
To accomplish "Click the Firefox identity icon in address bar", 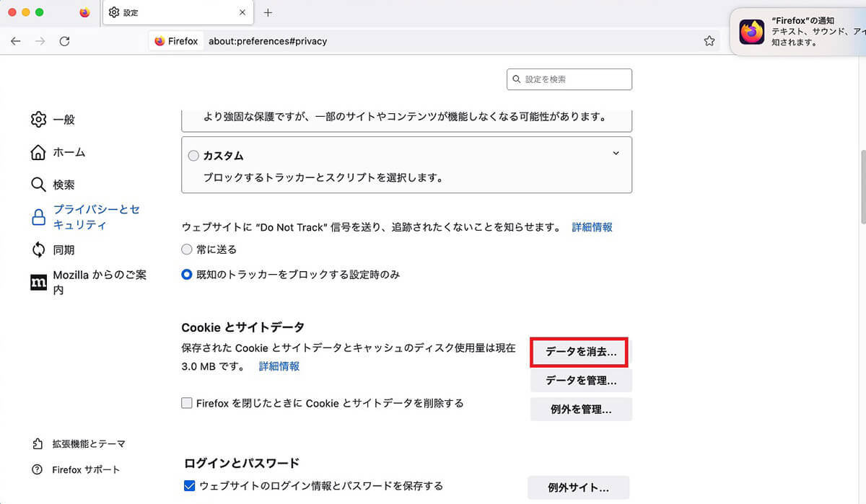I will pyautogui.click(x=176, y=41).
